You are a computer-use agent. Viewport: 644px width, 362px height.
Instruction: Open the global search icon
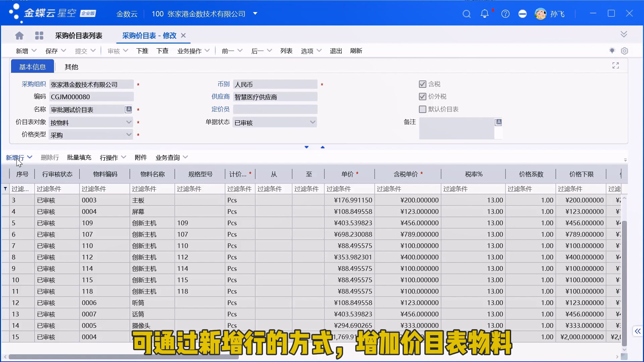pyautogui.click(x=467, y=14)
